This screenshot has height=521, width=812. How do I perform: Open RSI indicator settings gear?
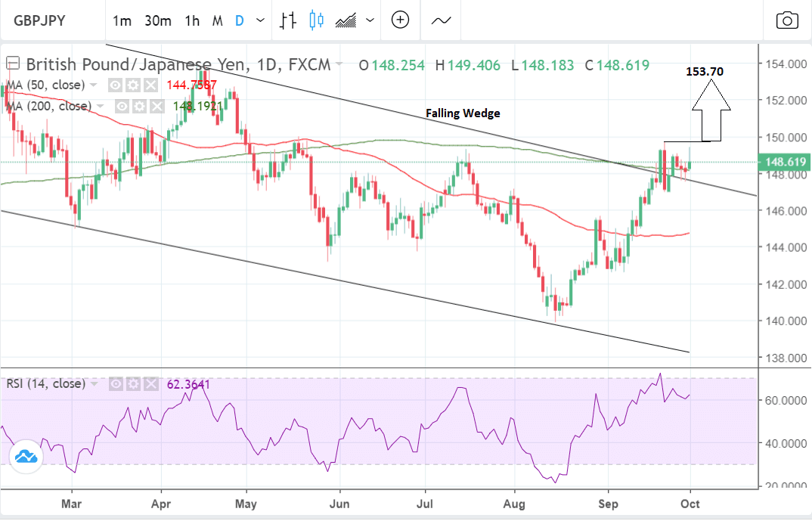pyautogui.click(x=132, y=384)
